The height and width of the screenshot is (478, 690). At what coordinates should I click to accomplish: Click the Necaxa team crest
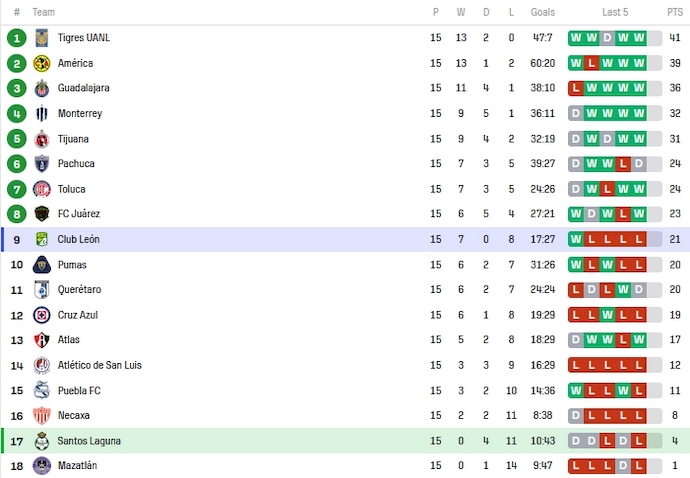click(x=42, y=416)
